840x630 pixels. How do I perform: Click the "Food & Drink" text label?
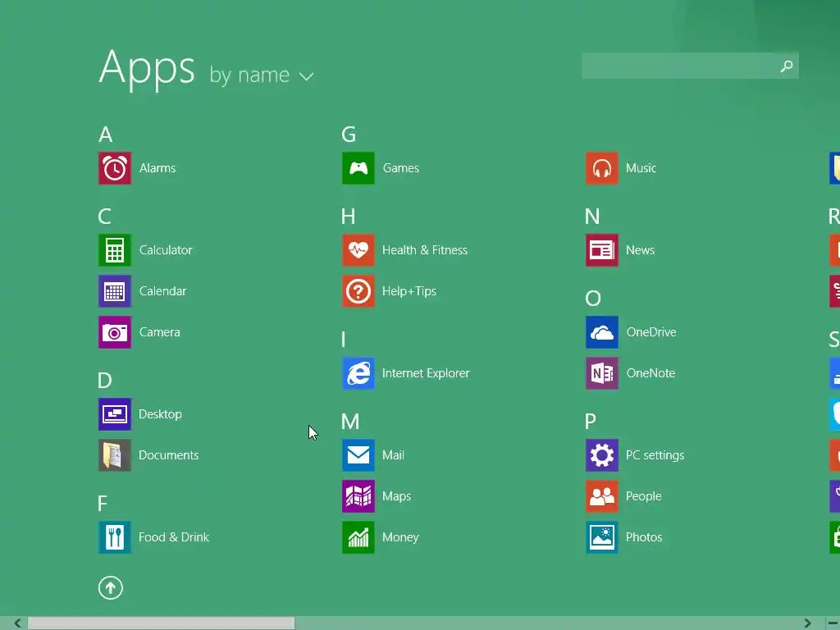(174, 537)
